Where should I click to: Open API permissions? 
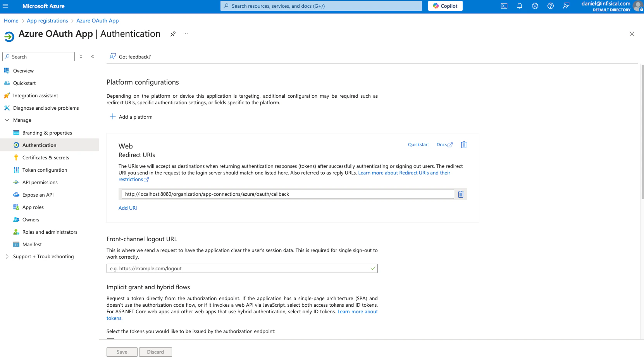40,182
